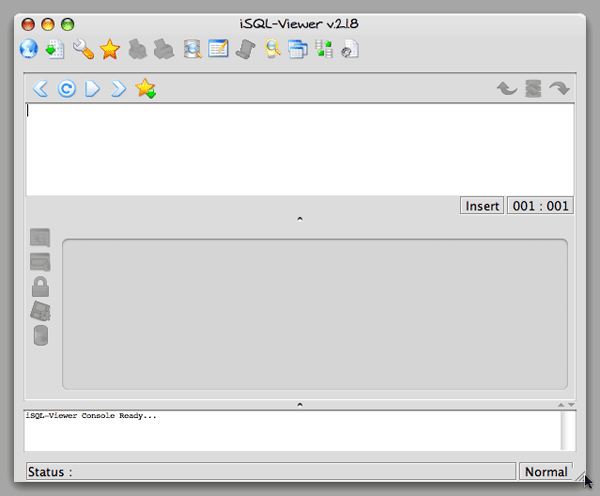Click the second grayed-out printer icon
The width and height of the screenshot is (600, 496).
(x=164, y=49)
